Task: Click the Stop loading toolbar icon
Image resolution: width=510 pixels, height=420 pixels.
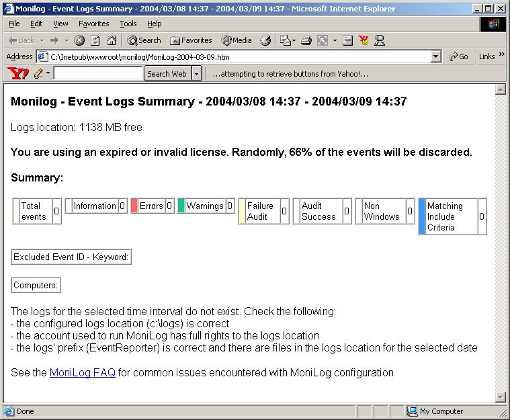Action: coord(80,40)
